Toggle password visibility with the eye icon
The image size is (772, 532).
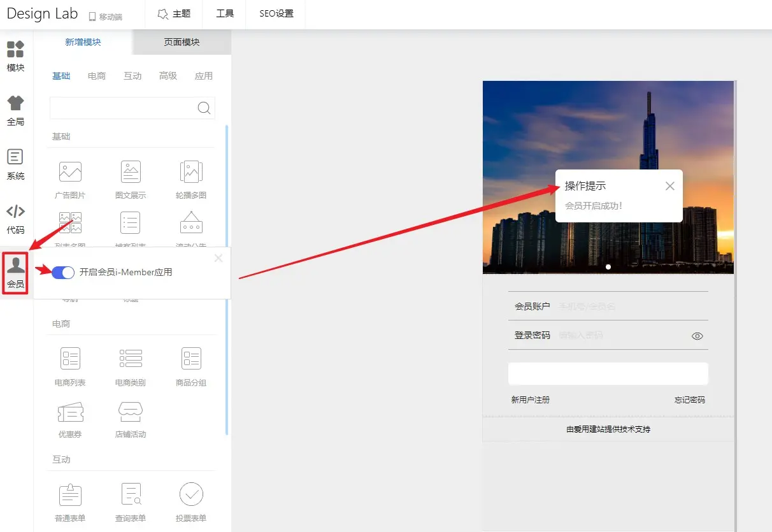pos(697,336)
